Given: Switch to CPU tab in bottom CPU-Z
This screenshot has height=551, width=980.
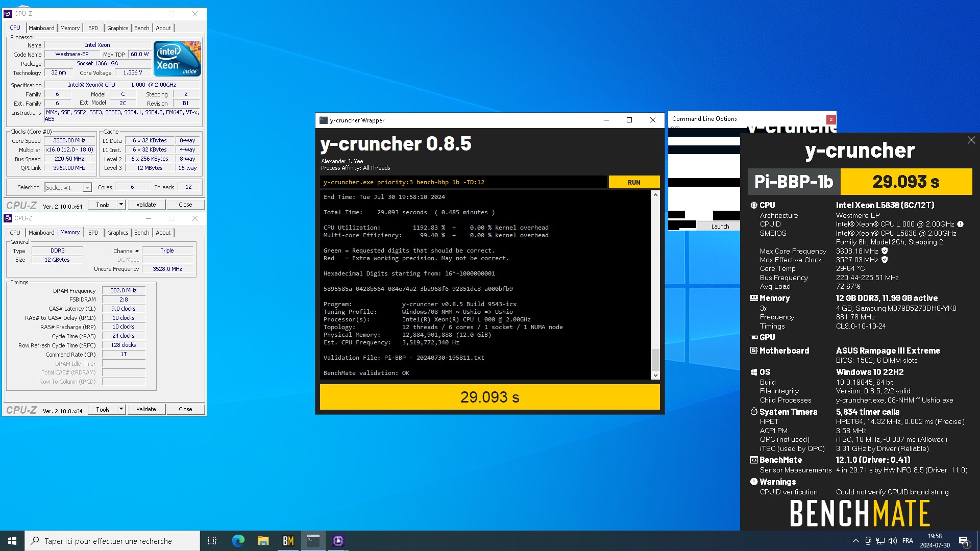Looking at the screenshot, I should click(x=15, y=233).
